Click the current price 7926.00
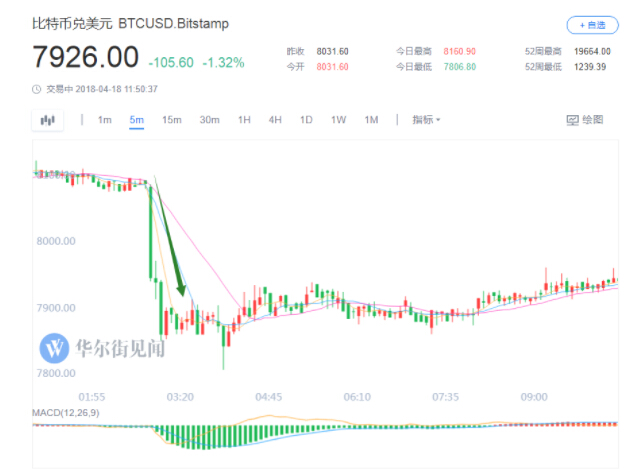The height and width of the screenshot is (469, 641). (85, 58)
